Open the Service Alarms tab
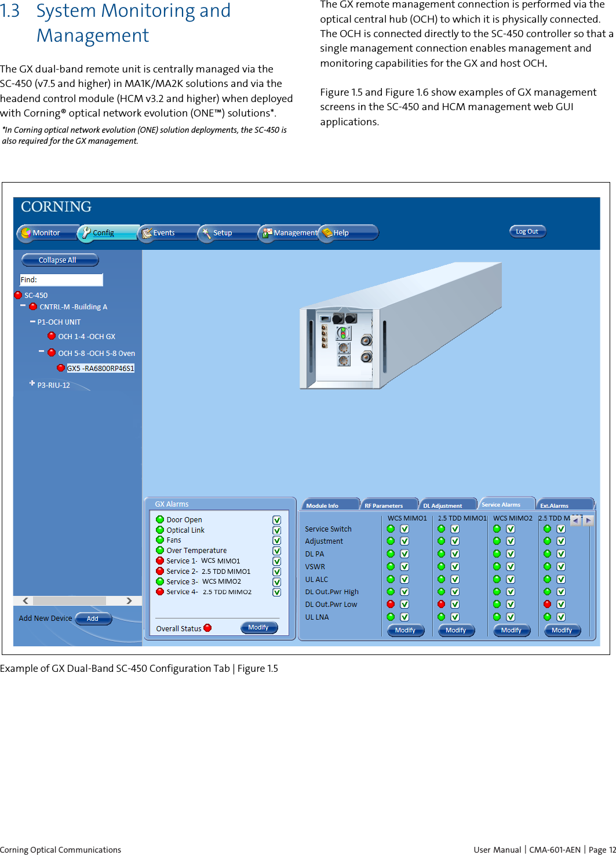Screen dimensions: 616x855 pyautogui.click(x=506, y=504)
